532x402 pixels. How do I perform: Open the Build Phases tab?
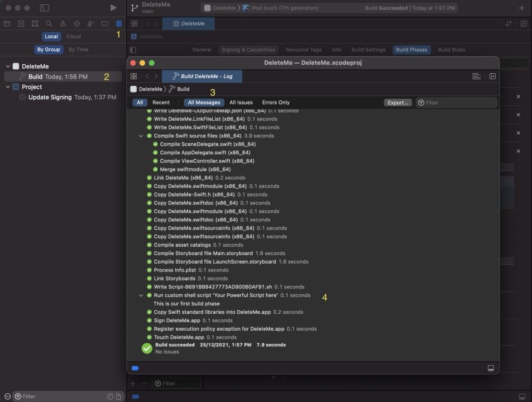(x=412, y=50)
